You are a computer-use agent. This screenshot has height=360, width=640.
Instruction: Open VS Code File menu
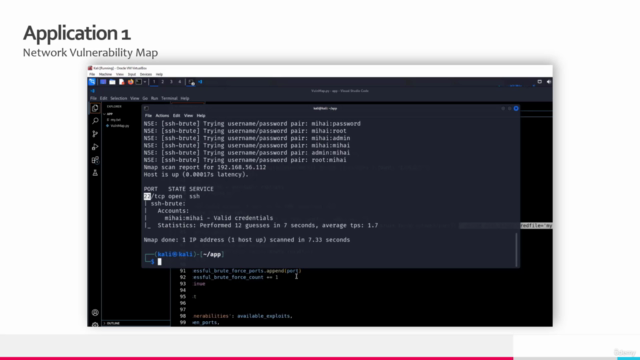[x=93, y=98]
